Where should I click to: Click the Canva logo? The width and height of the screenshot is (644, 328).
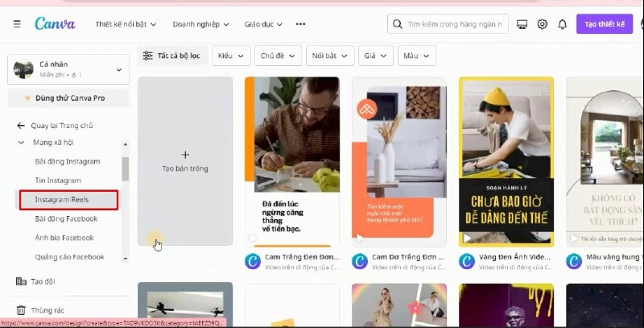[x=55, y=23]
